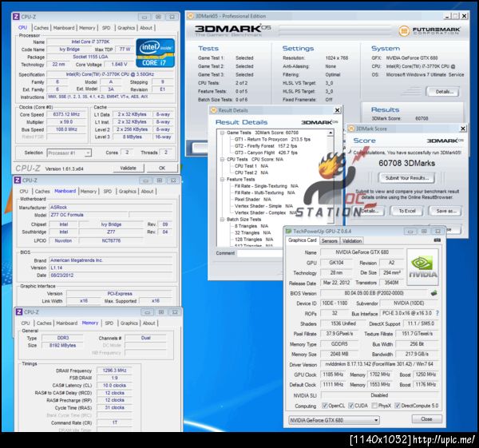
Task: Click OK in the top CPU-Z window
Action: tap(162, 168)
